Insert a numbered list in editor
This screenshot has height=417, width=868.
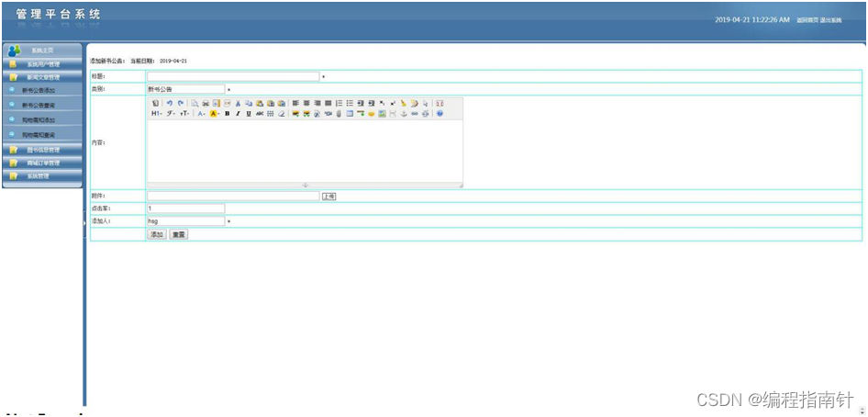coord(339,103)
